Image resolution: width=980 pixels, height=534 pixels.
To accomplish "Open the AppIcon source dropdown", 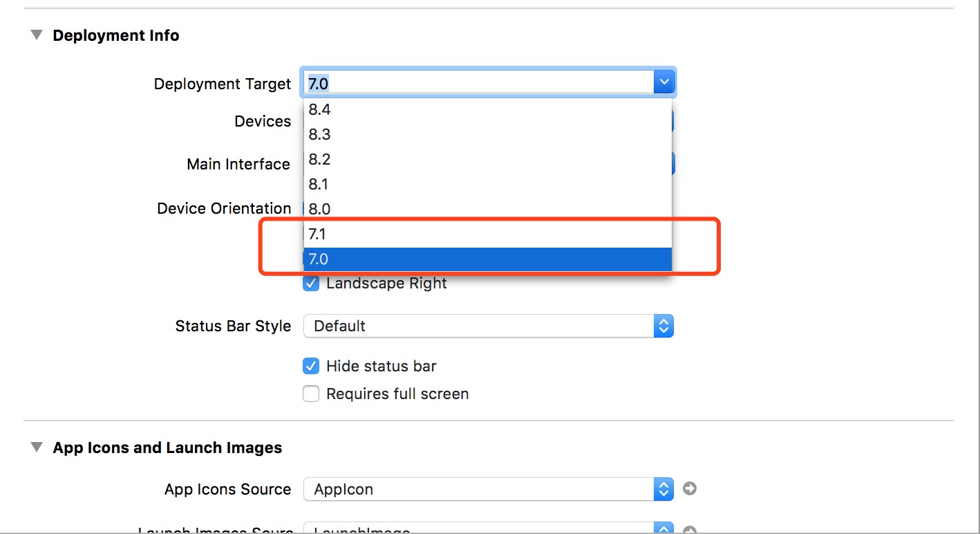I will [489, 489].
